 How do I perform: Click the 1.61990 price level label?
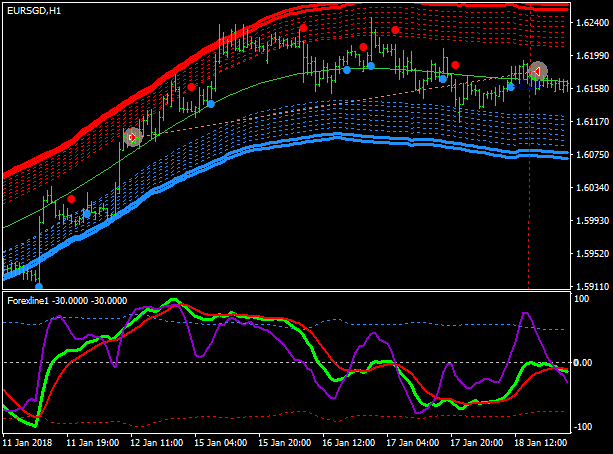[x=593, y=56]
